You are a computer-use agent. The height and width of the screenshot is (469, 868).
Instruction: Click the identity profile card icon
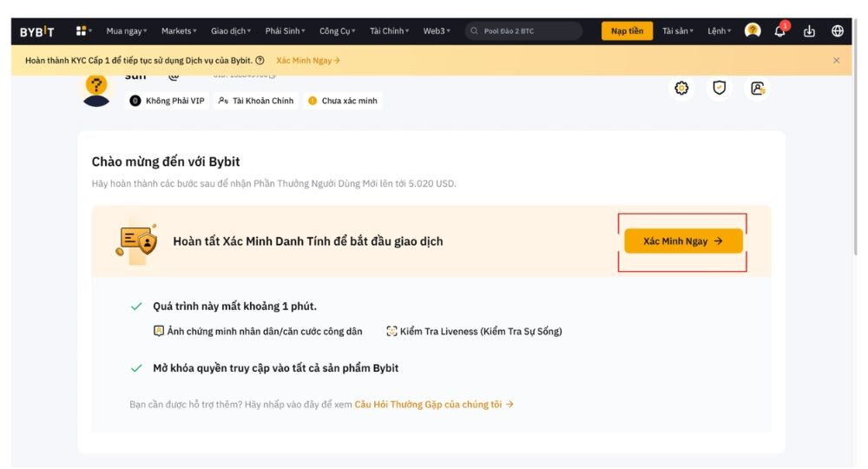(757, 88)
